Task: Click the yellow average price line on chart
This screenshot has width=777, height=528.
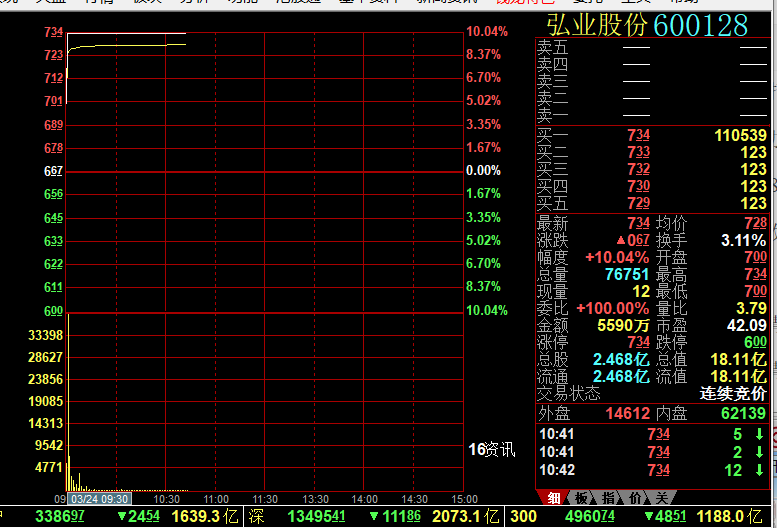Action: [129, 46]
